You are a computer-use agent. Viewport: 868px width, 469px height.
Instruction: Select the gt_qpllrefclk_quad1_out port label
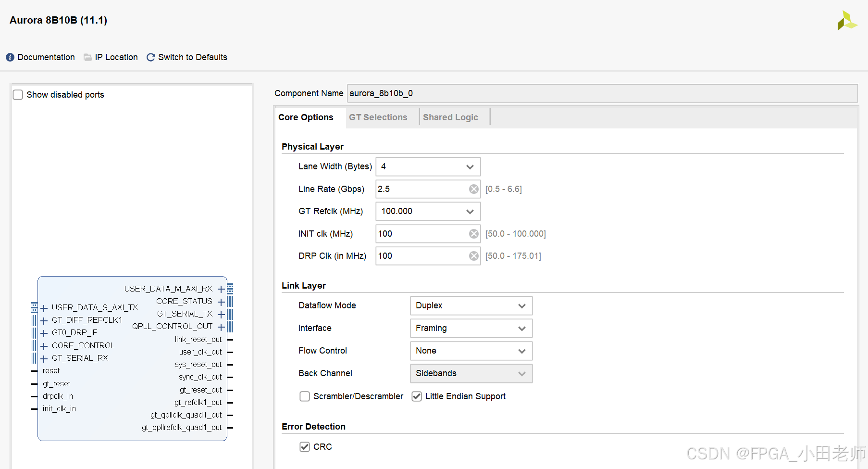[x=182, y=428]
